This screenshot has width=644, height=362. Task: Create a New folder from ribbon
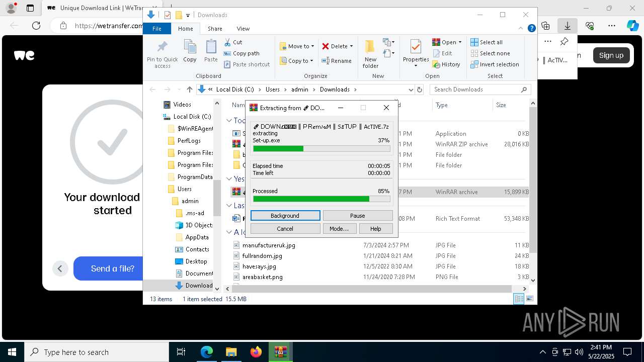[x=370, y=54]
